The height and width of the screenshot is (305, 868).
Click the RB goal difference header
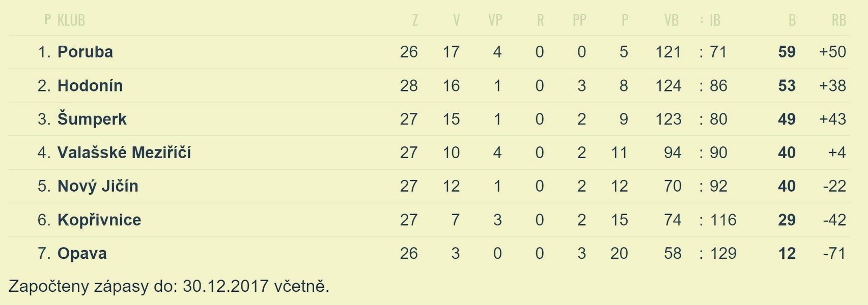pos(838,20)
